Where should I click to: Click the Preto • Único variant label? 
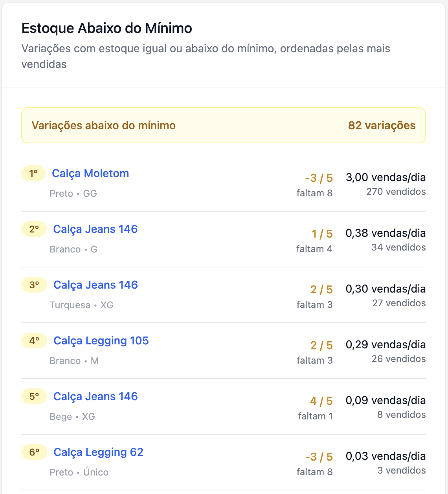pyautogui.click(x=79, y=472)
